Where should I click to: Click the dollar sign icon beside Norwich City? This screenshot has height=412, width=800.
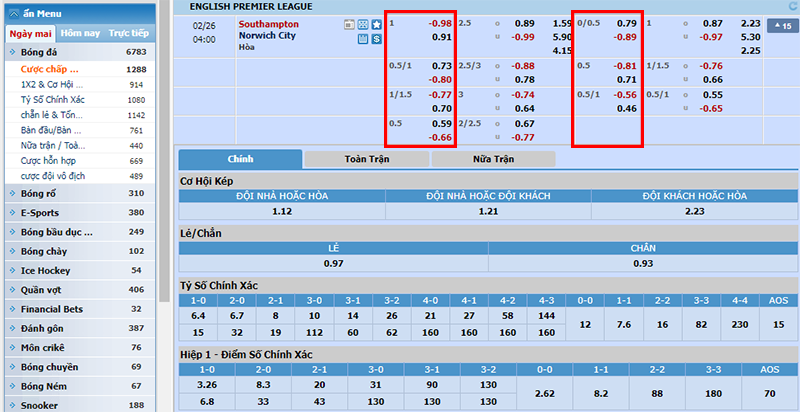[x=377, y=39]
